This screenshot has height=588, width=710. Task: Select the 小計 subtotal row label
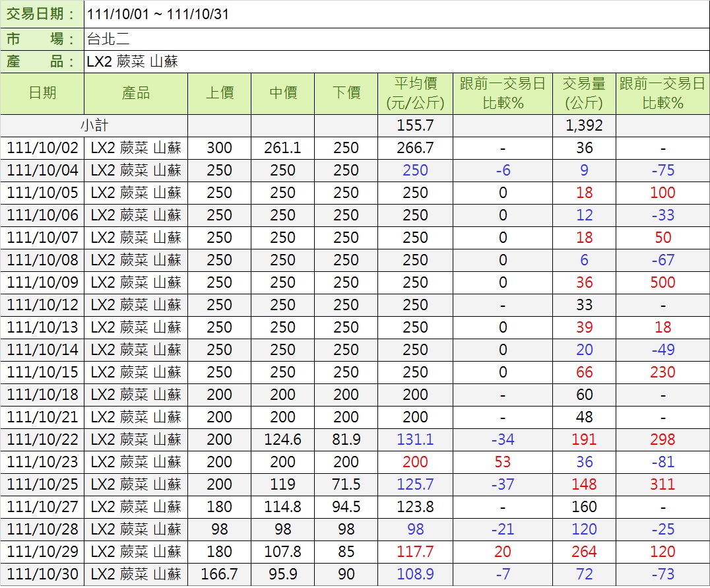pyautogui.click(x=94, y=125)
